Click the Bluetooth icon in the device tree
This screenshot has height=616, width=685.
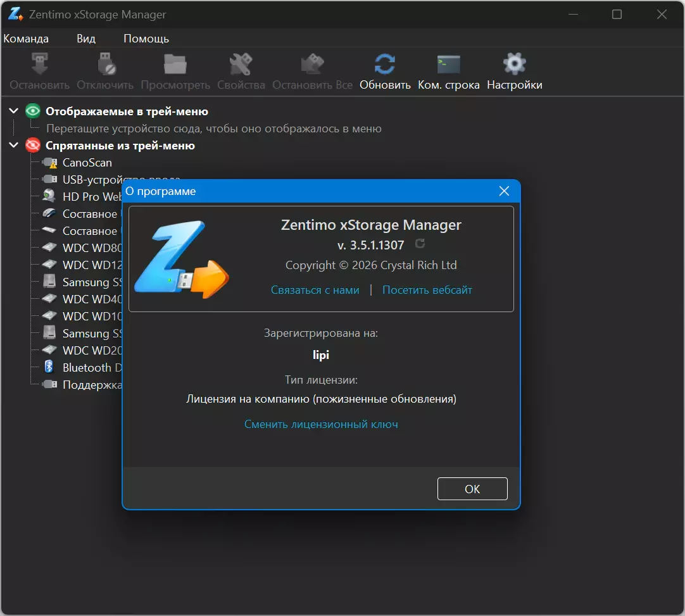49,367
